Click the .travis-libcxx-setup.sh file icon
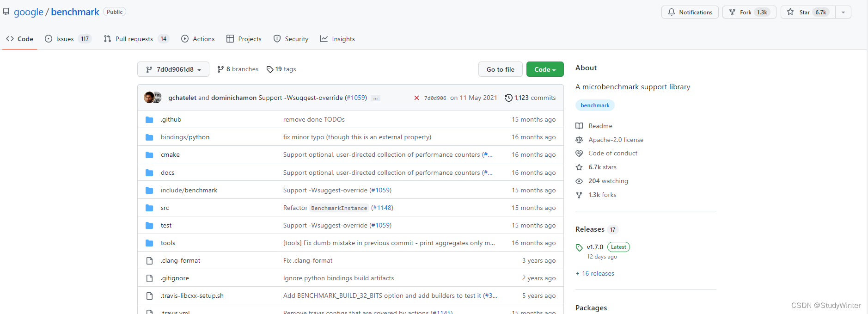Viewport: 868px width, 314px height. 149,296
